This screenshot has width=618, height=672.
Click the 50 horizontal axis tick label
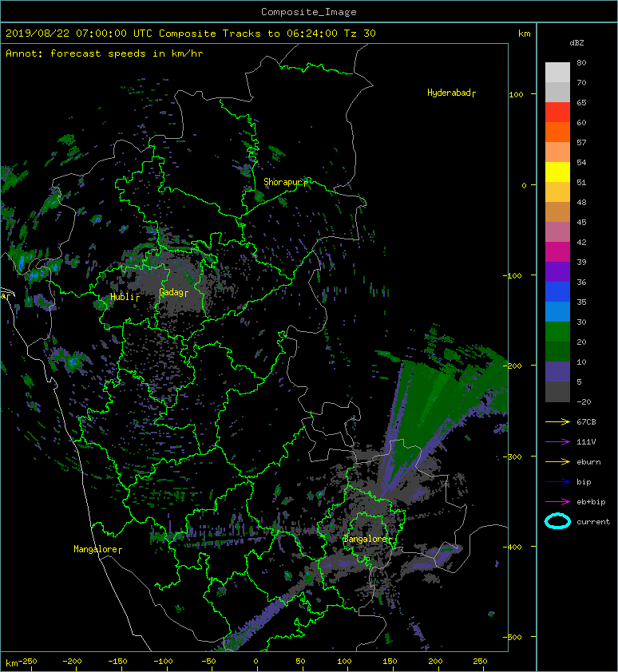click(300, 662)
